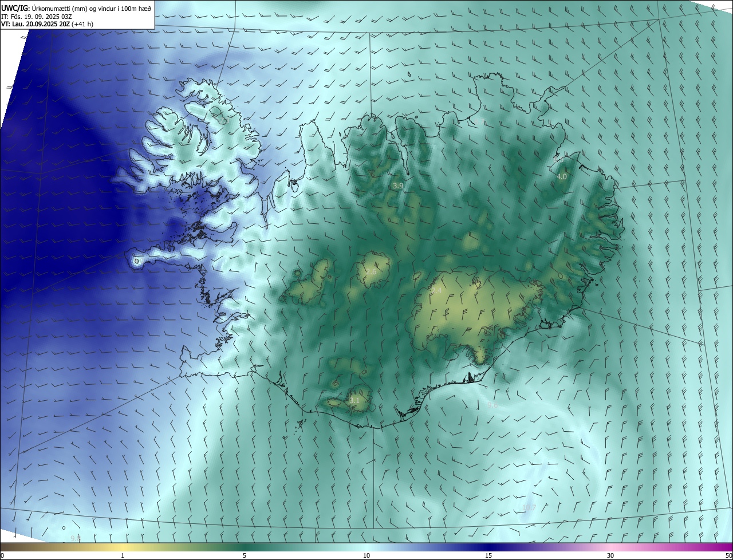Click the valid time "VT: Lau. 20.09.2025 20Z (+41 h)"
The height and width of the screenshot is (560, 733).
point(48,24)
